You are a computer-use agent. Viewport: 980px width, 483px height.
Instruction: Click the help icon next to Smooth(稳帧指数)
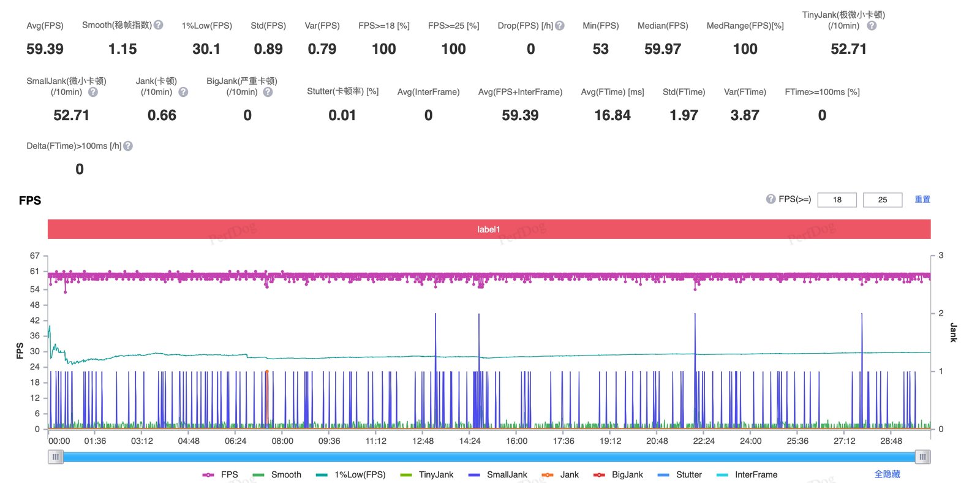coord(158,25)
